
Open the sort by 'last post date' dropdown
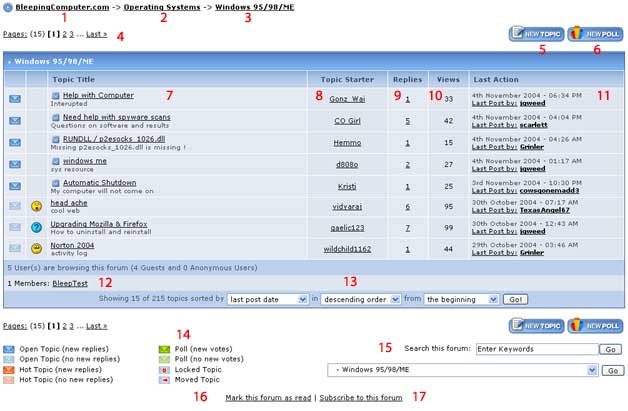point(268,299)
